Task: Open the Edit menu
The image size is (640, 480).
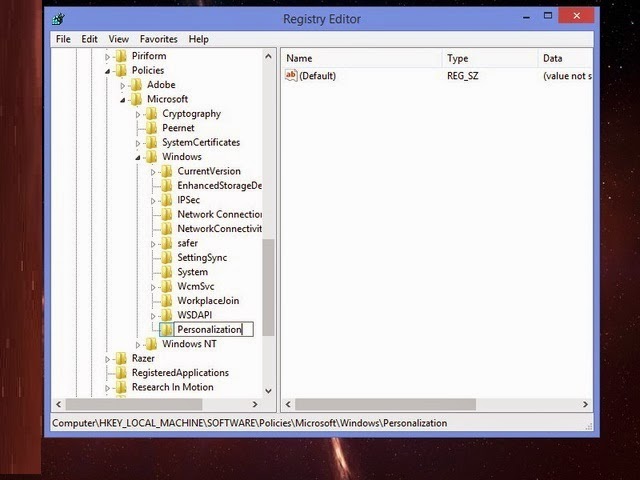Action: [89, 39]
